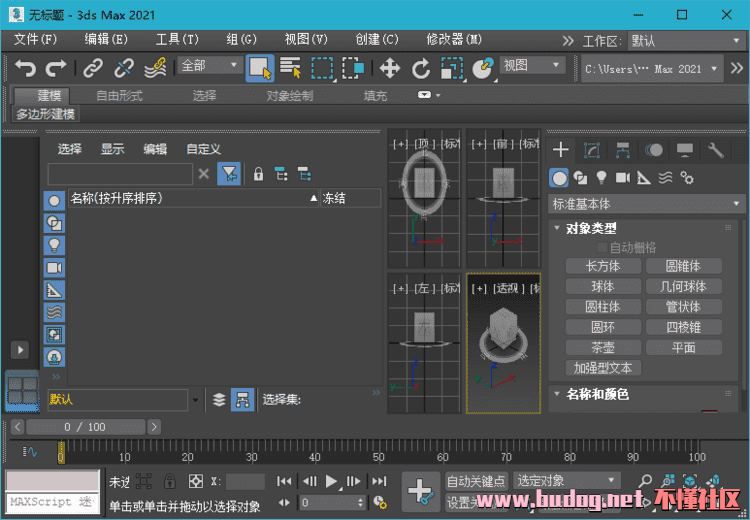
Task: Choose the Rectangular Selection Region tool
Action: click(322, 67)
